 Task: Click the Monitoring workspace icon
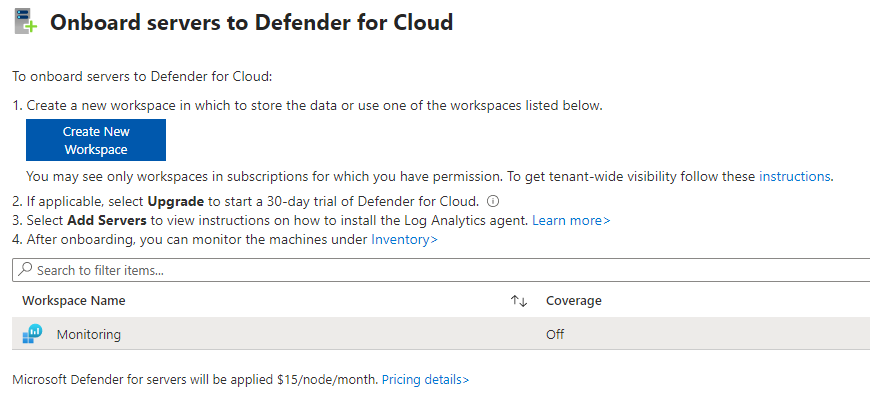32,334
